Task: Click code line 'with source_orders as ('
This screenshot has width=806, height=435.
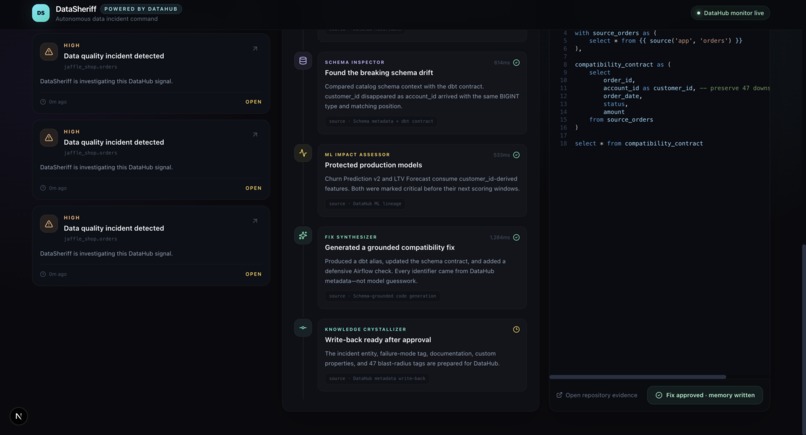Action: (615, 33)
